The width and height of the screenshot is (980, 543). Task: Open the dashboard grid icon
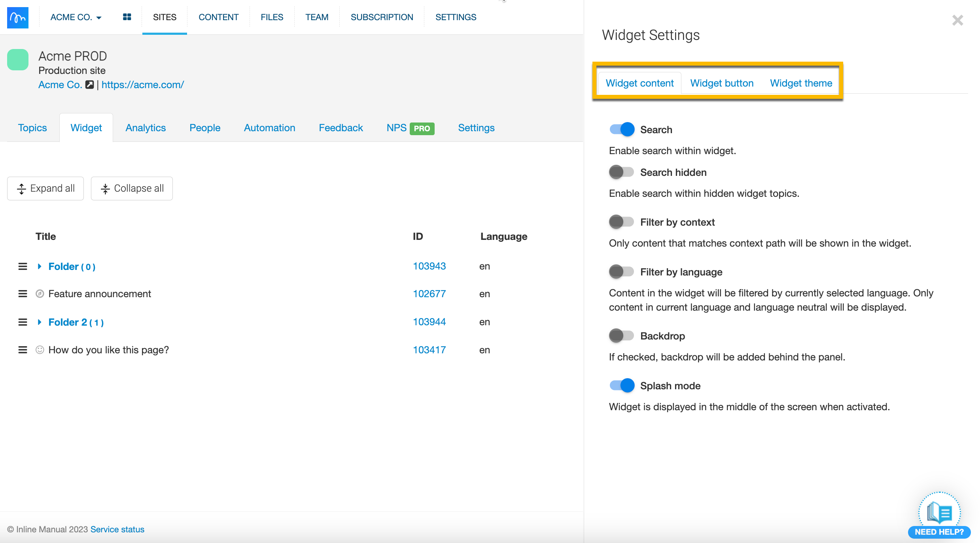[127, 17]
